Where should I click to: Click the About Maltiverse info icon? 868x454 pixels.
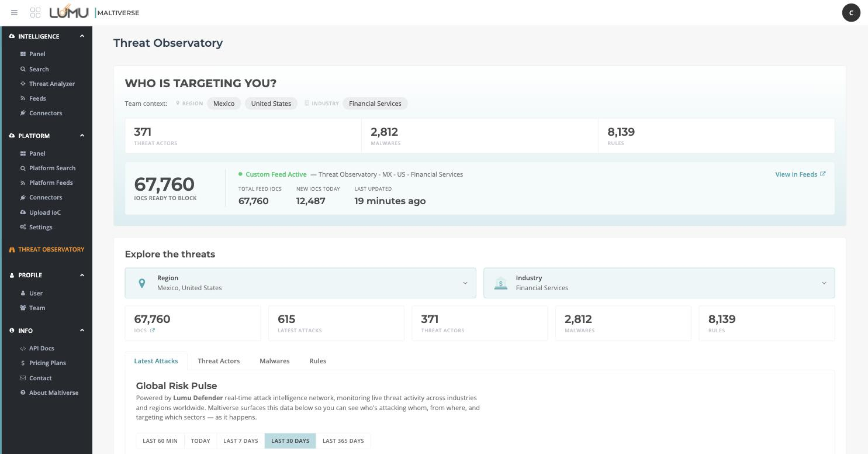tap(23, 393)
